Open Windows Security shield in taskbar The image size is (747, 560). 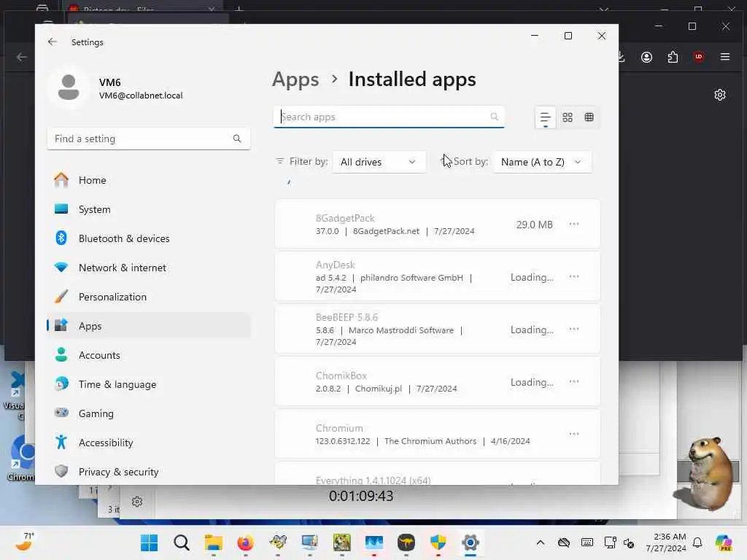point(438,542)
